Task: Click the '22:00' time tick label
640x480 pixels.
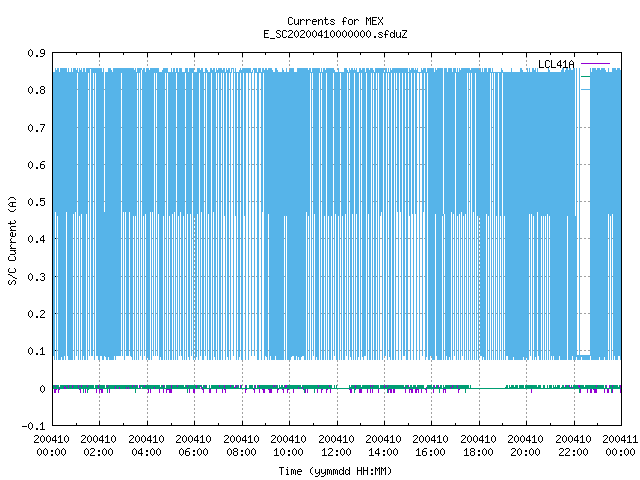Action: [x=573, y=452]
